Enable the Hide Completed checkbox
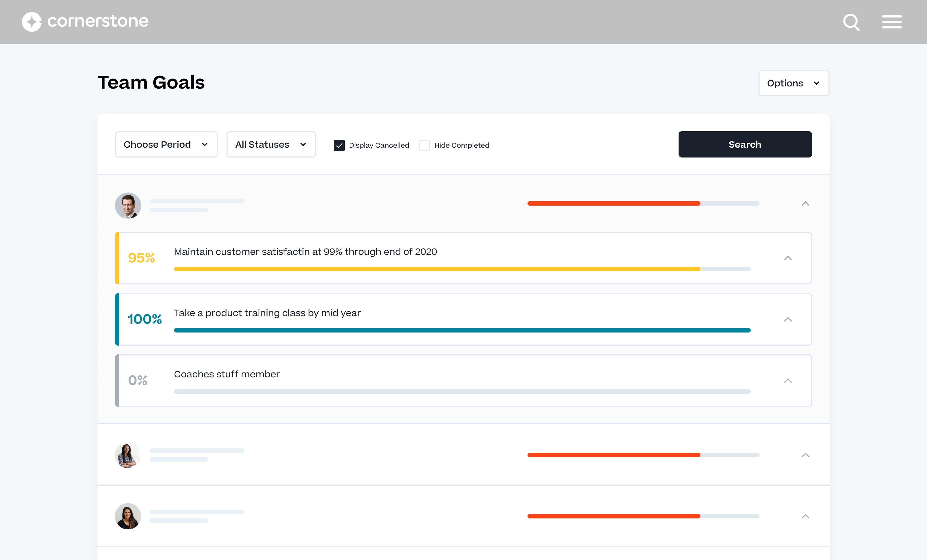927x560 pixels. pos(424,145)
